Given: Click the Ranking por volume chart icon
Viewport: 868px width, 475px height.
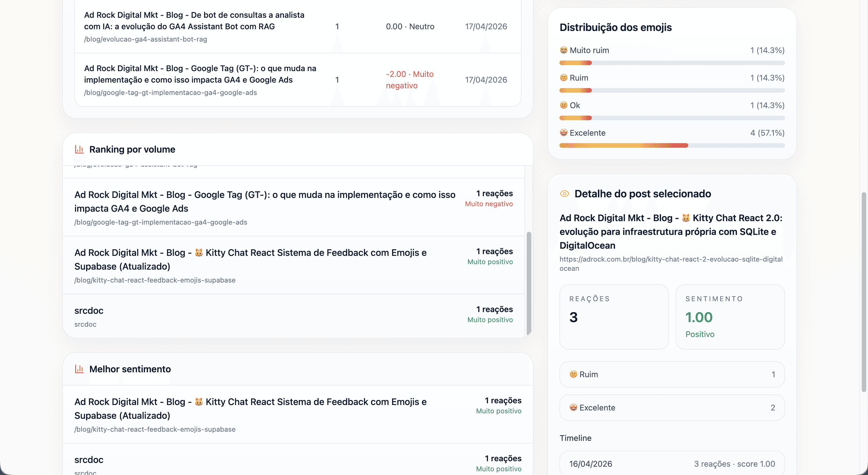Looking at the screenshot, I should click(79, 149).
